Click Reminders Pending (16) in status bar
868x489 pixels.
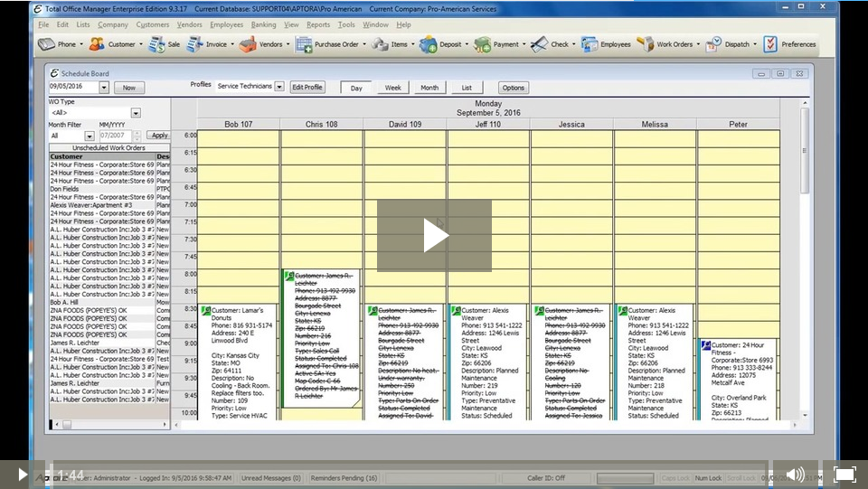point(344,478)
